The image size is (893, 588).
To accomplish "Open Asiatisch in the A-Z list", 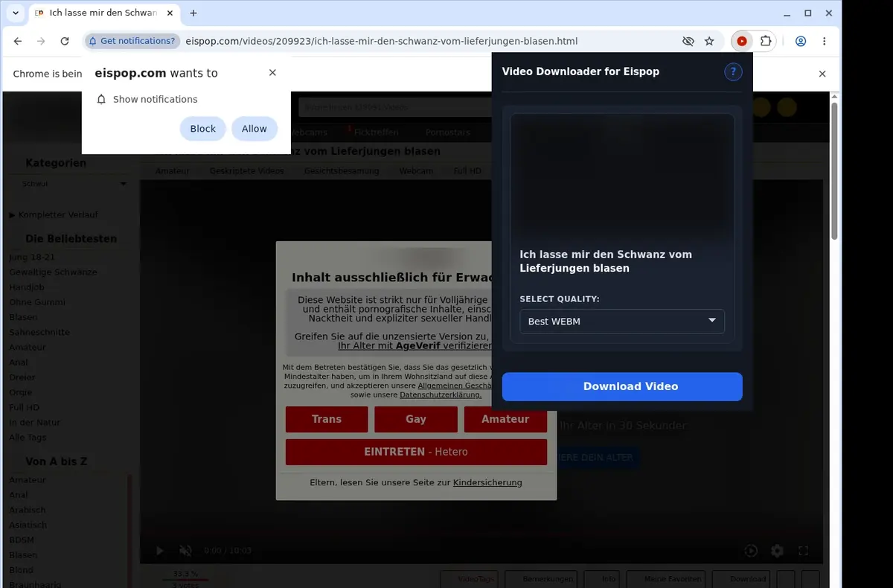I will (28, 525).
